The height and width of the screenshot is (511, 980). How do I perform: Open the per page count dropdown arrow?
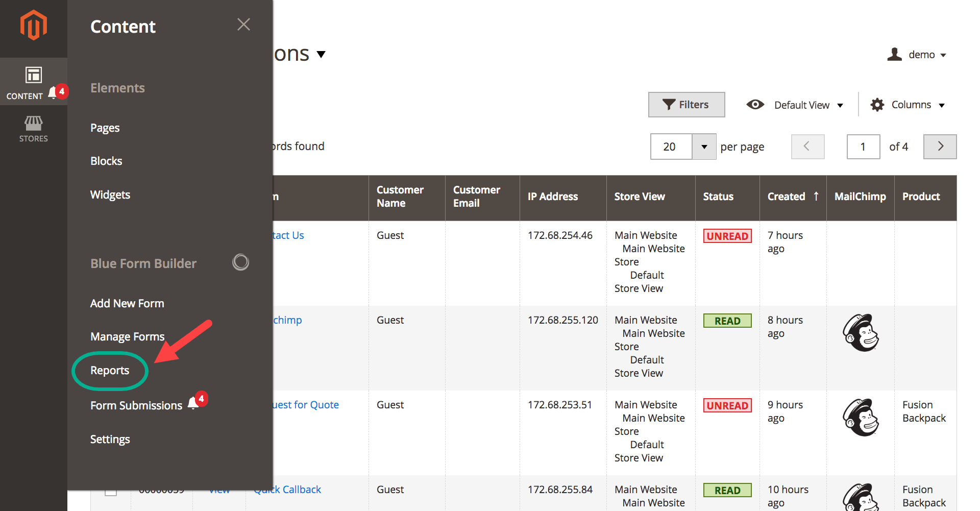pyautogui.click(x=704, y=147)
